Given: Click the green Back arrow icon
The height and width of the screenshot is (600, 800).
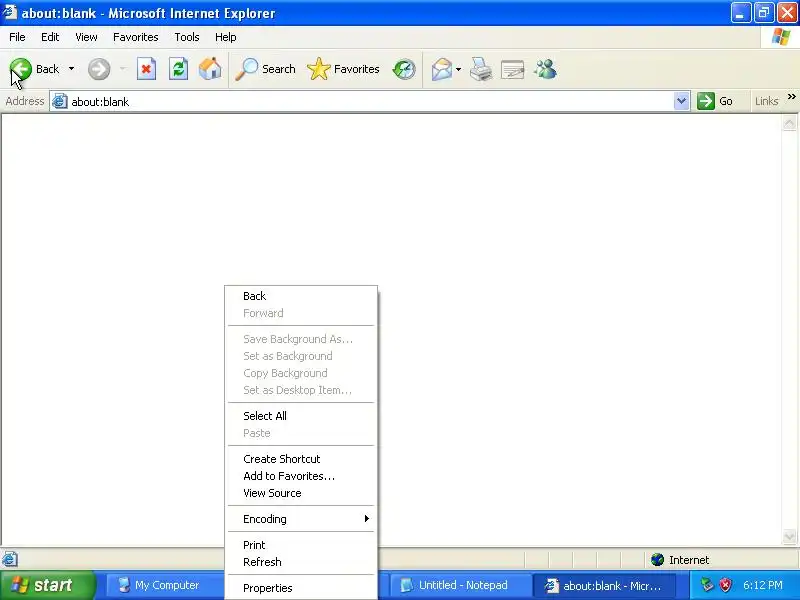Looking at the screenshot, I should pos(21,69).
